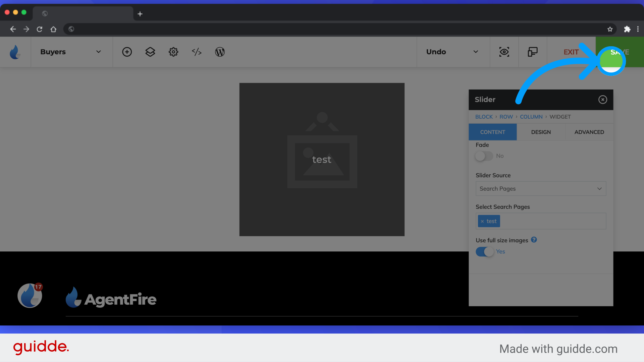Open the Buyers page dropdown

tap(71, 52)
